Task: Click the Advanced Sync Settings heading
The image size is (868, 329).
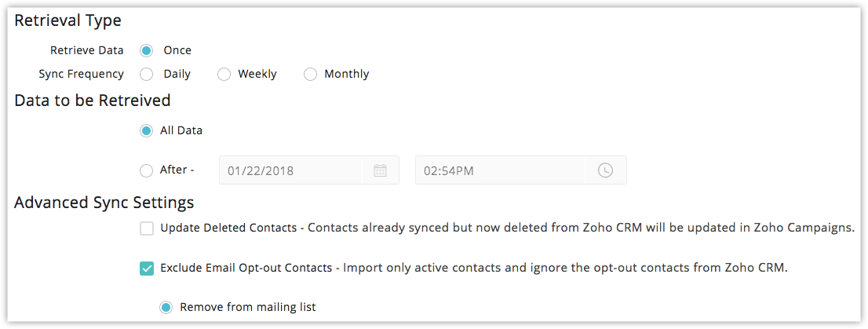Action: tap(104, 203)
